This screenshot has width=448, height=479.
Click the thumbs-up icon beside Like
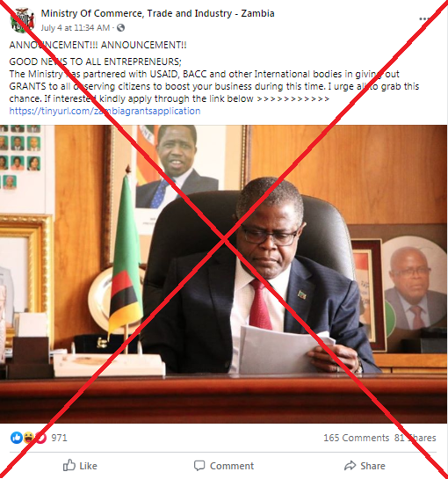(69, 465)
